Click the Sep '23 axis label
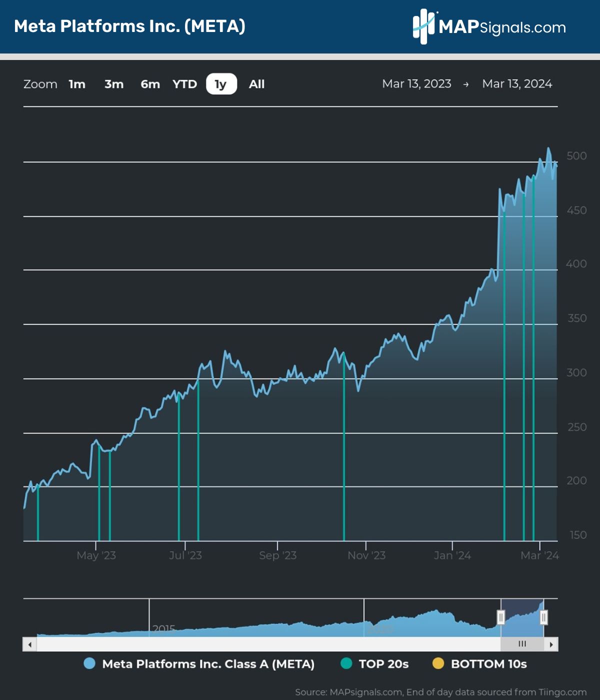The image size is (600, 700). point(278,555)
